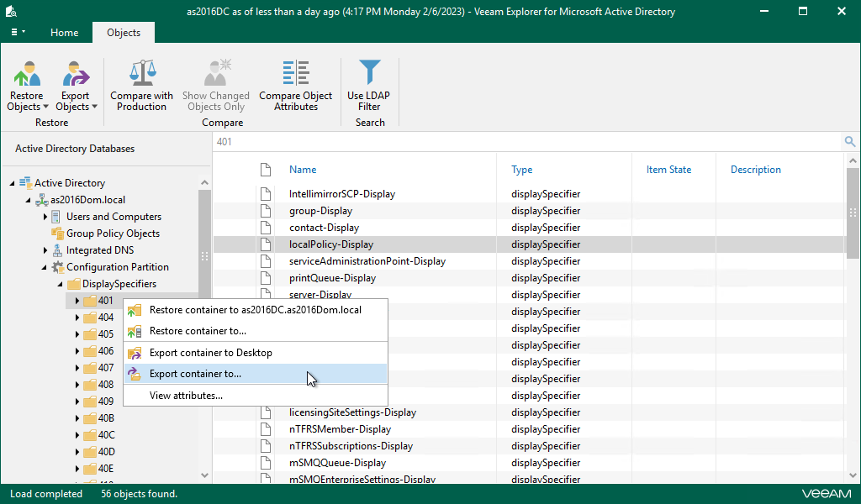Click the search magnifier icon
The width and height of the screenshot is (861, 504).
(850, 142)
